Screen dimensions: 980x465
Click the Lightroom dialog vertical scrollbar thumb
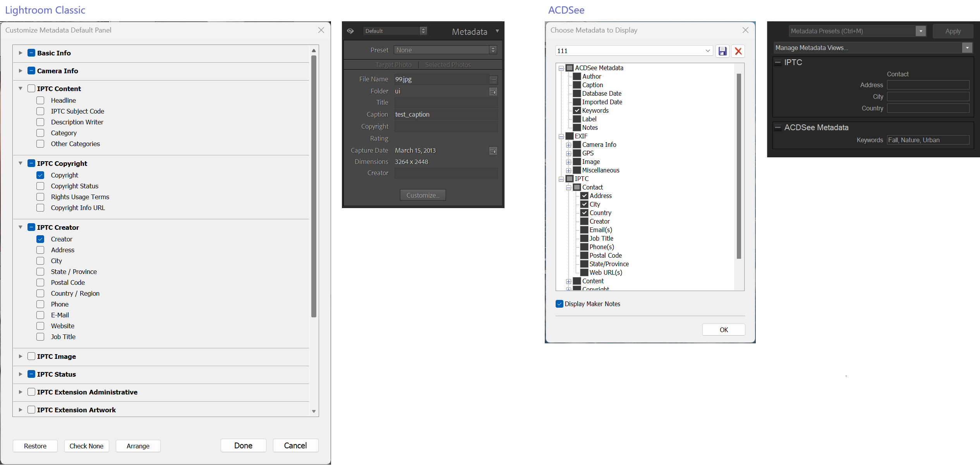pyautogui.click(x=314, y=186)
